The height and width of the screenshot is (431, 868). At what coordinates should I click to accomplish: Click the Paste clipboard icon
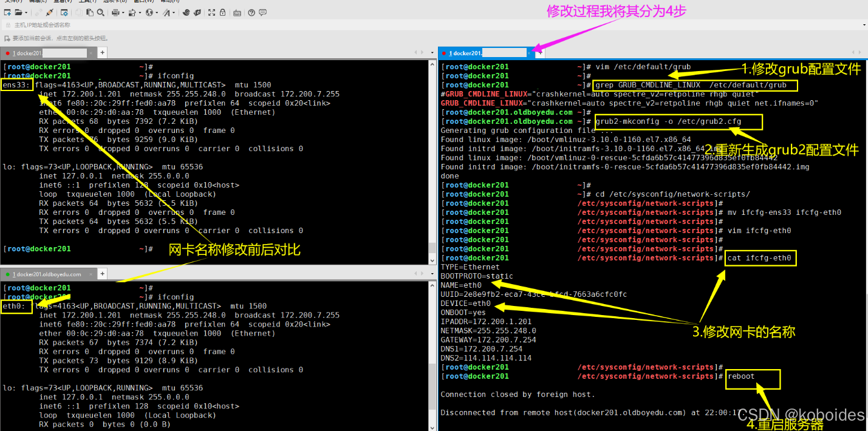(90, 13)
